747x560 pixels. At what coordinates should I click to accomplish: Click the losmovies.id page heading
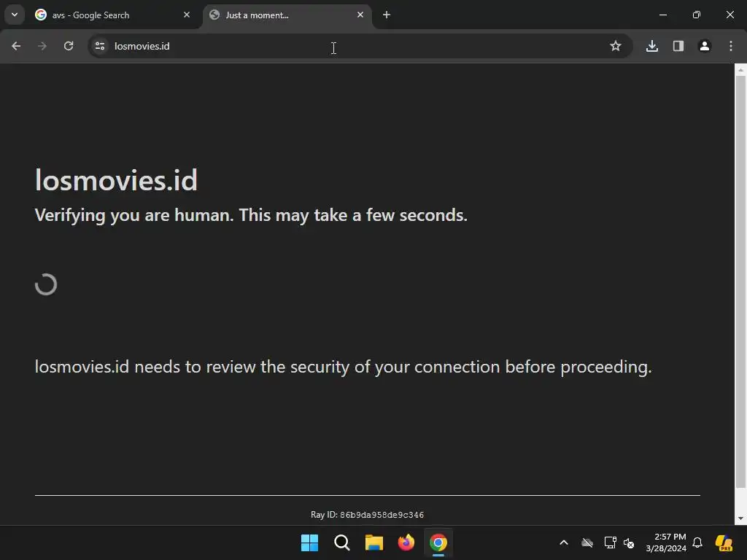point(116,180)
